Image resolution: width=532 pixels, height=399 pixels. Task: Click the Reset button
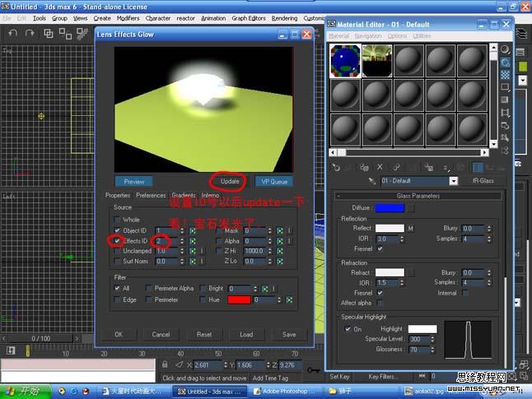(x=204, y=335)
